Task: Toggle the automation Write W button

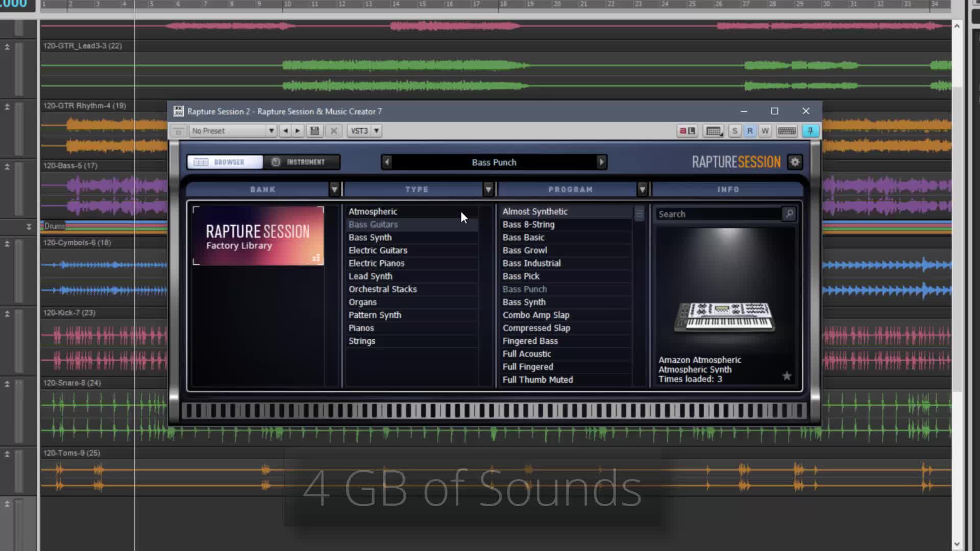Action: (765, 131)
